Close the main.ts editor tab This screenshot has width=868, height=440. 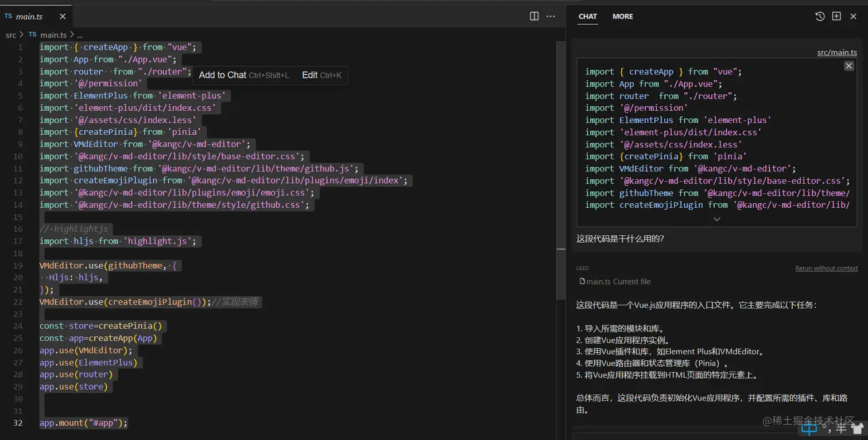click(x=63, y=17)
